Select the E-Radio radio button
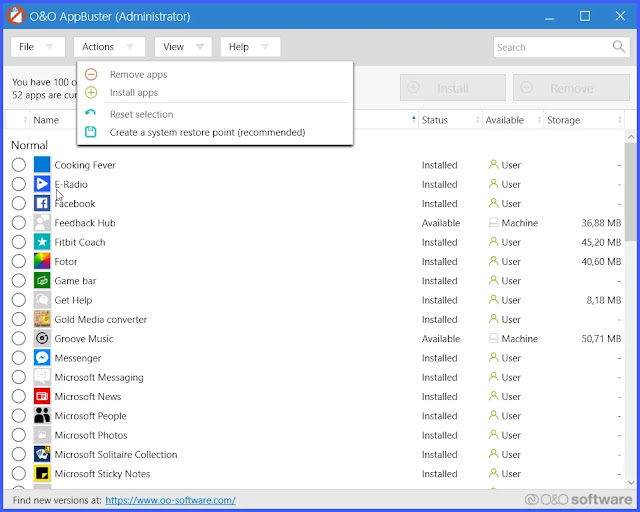 [x=18, y=184]
